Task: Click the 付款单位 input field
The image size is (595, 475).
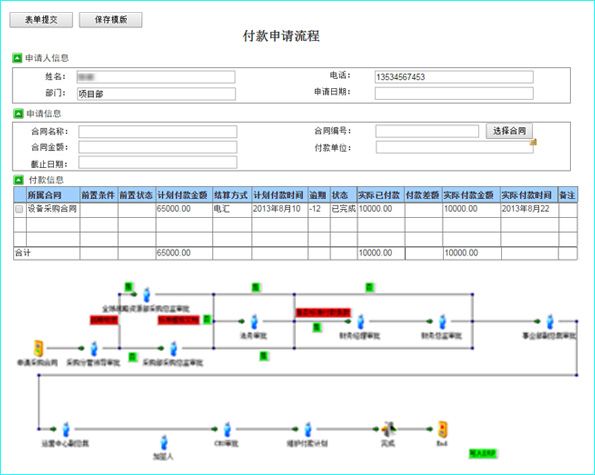Action: pos(455,147)
